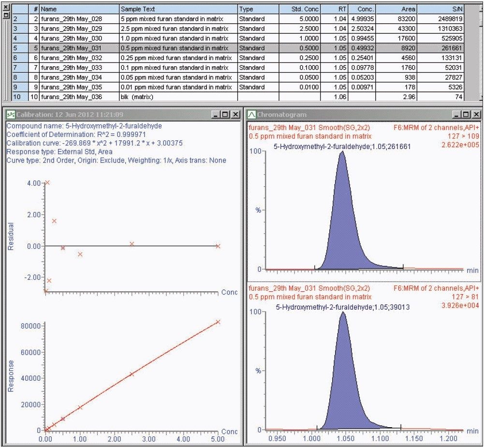Maximize the Chromatogram window

tap(466, 115)
